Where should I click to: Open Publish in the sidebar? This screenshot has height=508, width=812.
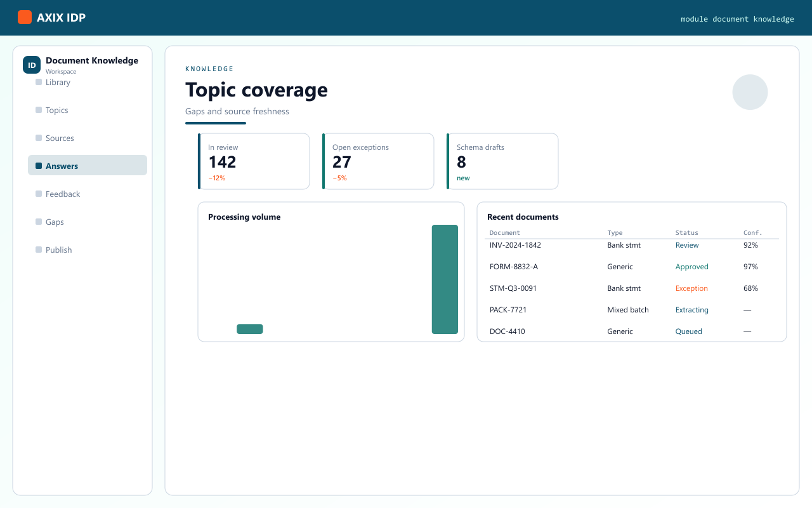88,250
